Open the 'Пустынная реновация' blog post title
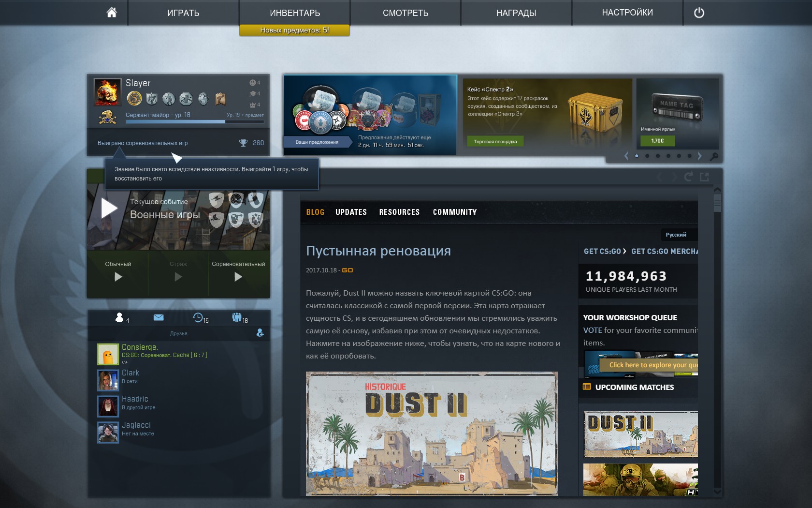The height and width of the screenshot is (508, 812). 378,251
